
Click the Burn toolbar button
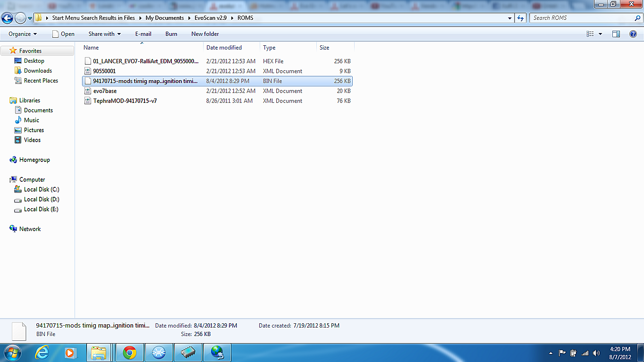(x=171, y=34)
